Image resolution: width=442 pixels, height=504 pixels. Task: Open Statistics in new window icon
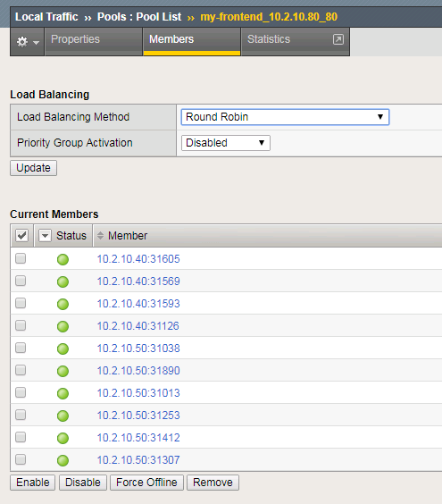[x=338, y=39]
